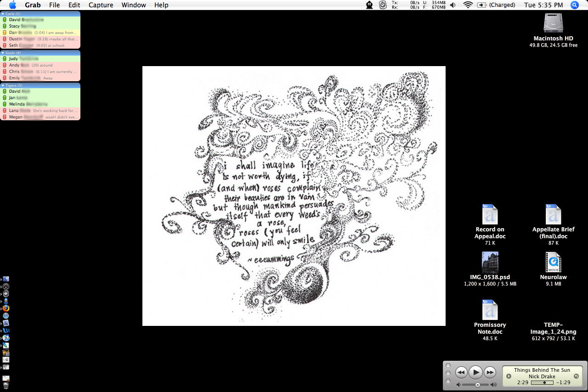Open Finder from the Dock
Viewport: 588px width, 392px height.
(x=6, y=279)
